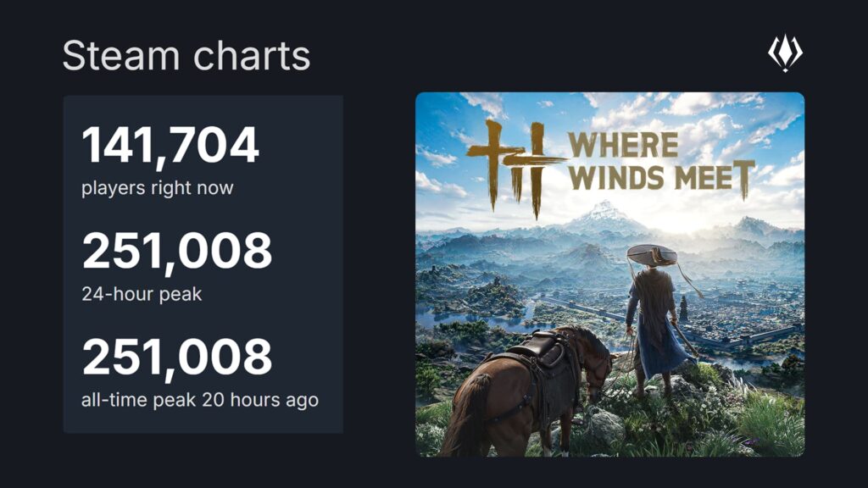The height and width of the screenshot is (488, 868).
Task: Click the Steam charts heading
Action: pyautogui.click(x=186, y=57)
